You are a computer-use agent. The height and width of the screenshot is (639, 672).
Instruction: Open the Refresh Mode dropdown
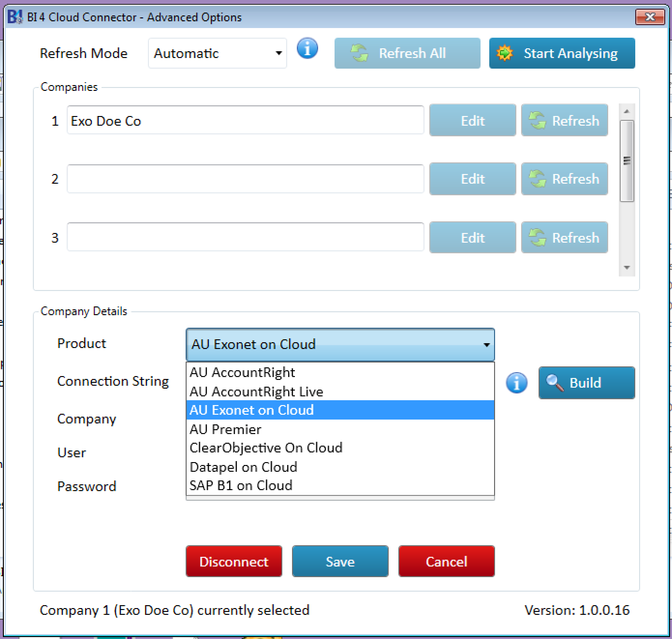[218, 53]
